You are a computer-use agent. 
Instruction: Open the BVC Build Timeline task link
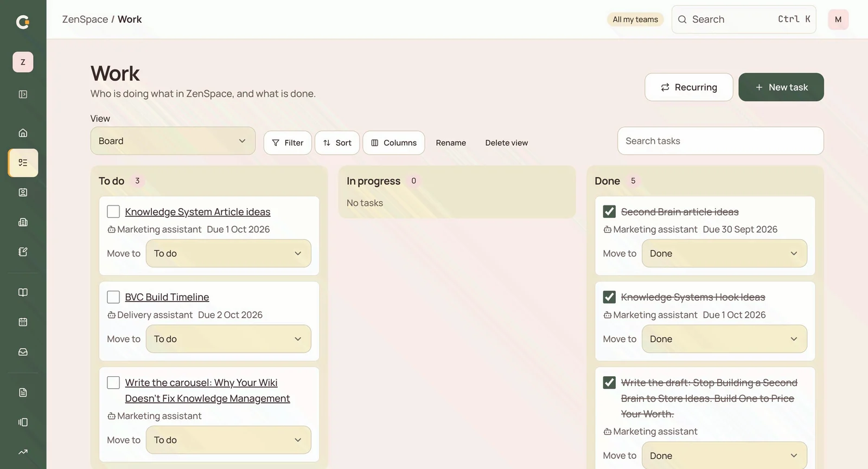pos(167,297)
